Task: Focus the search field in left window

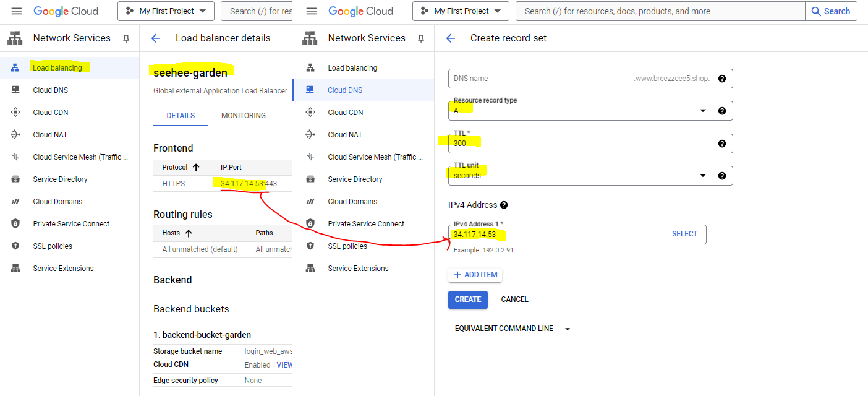Action: click(257, 11)
